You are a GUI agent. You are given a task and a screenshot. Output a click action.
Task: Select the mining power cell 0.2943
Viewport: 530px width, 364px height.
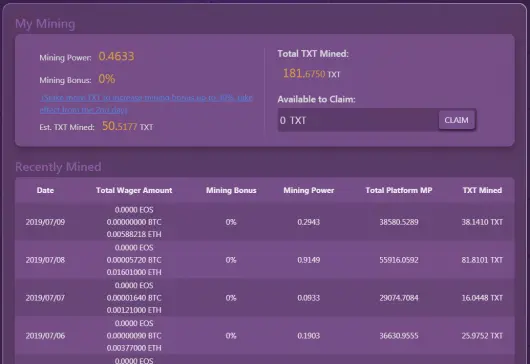pos(309,222)
